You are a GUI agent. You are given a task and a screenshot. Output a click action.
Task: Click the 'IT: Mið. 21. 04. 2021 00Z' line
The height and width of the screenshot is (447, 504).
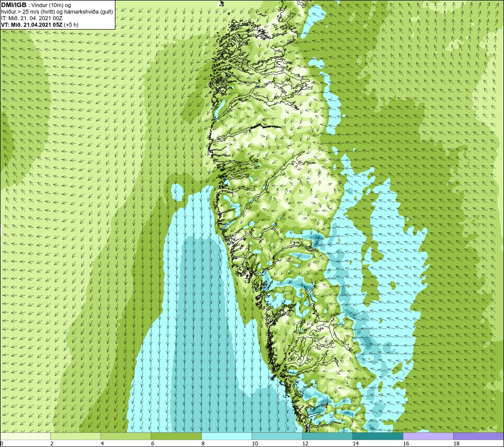pos(32,18)
